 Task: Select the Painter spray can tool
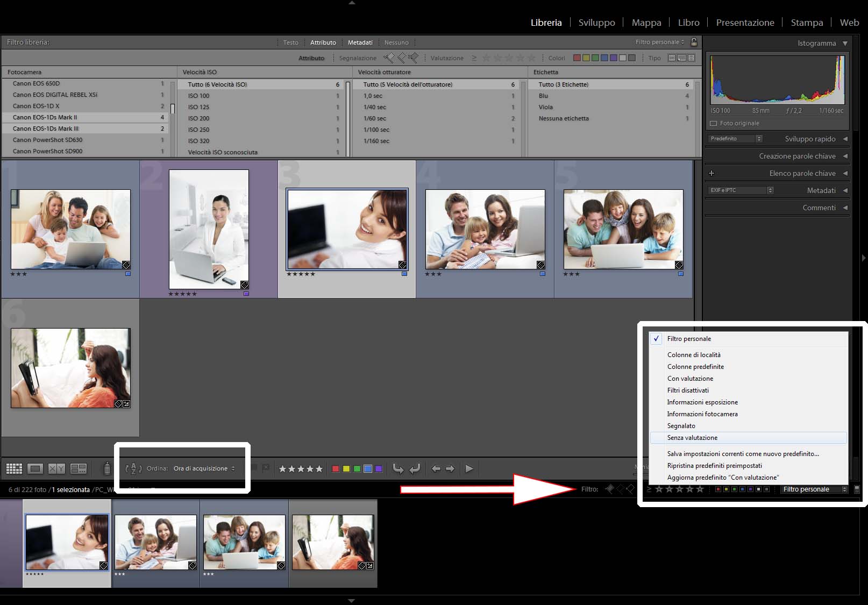click(x=107, y=469)
